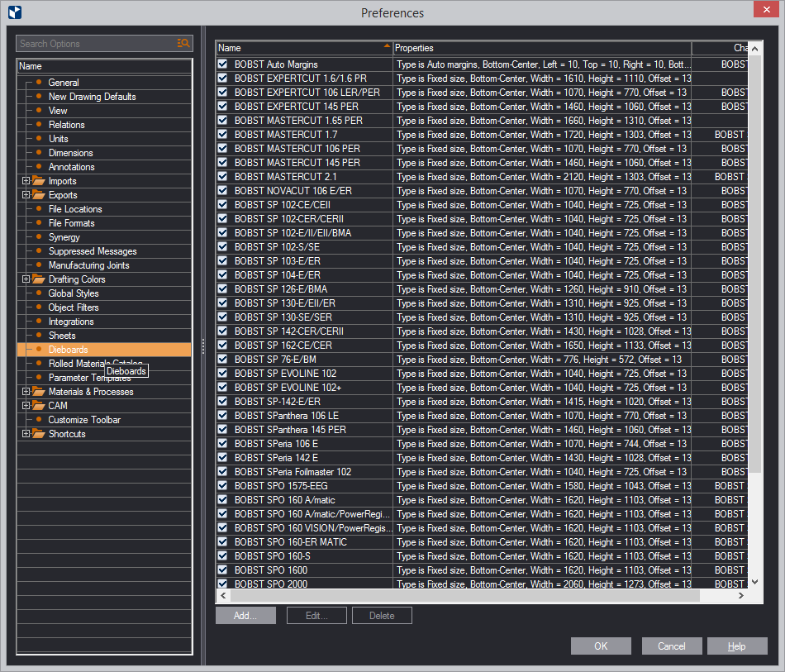Toggle BOBST EXPERTCUT 1.6/1.6 PR checkbox

[x=223, y=79]
